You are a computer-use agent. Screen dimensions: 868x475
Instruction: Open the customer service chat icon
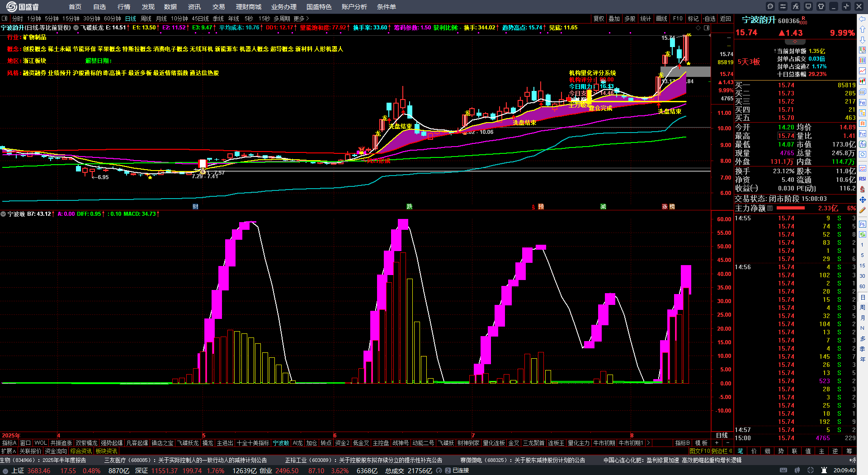point(770,6)
